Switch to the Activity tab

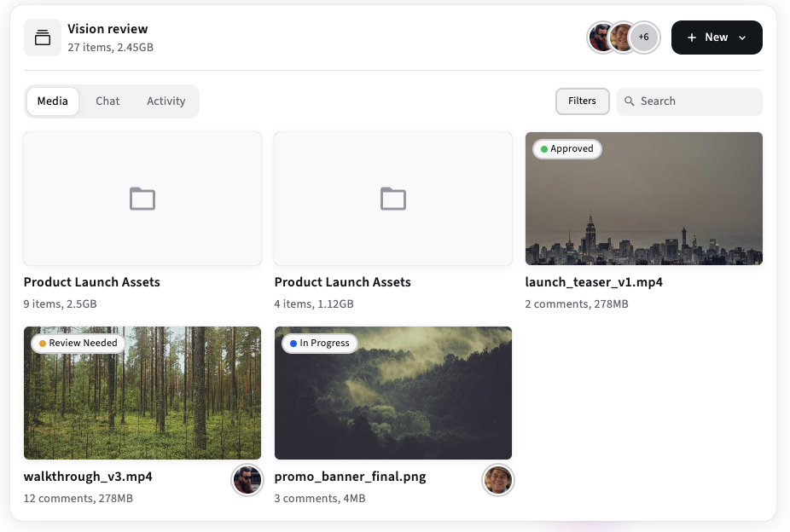(x=166, y=101)
